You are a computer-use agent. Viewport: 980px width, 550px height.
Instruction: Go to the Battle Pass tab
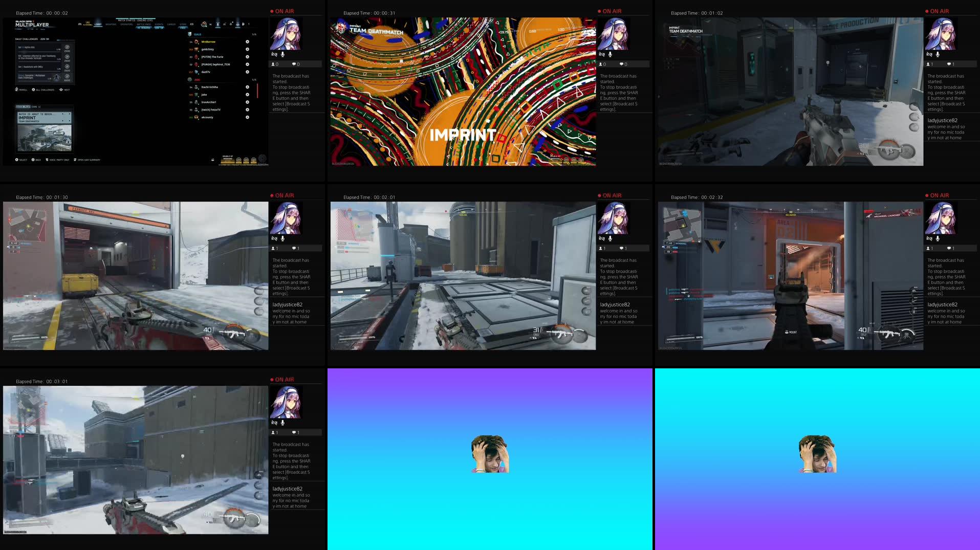tap(144, 24)
